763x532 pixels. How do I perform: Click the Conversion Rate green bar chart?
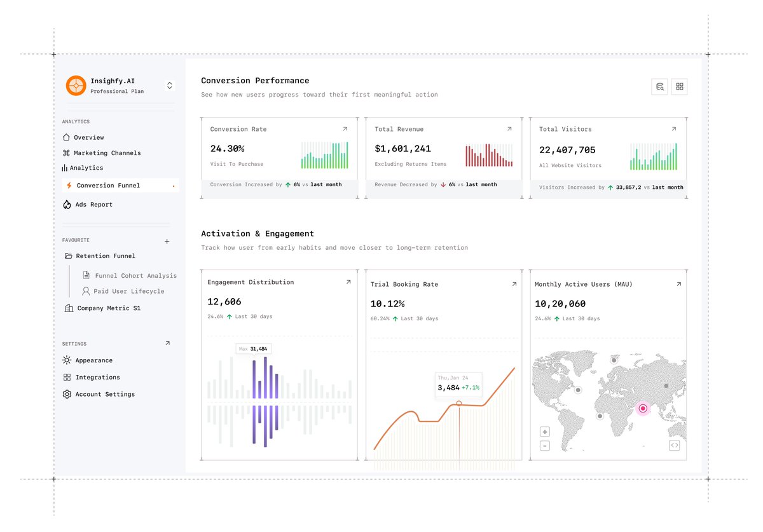click(x=325, y=155)
